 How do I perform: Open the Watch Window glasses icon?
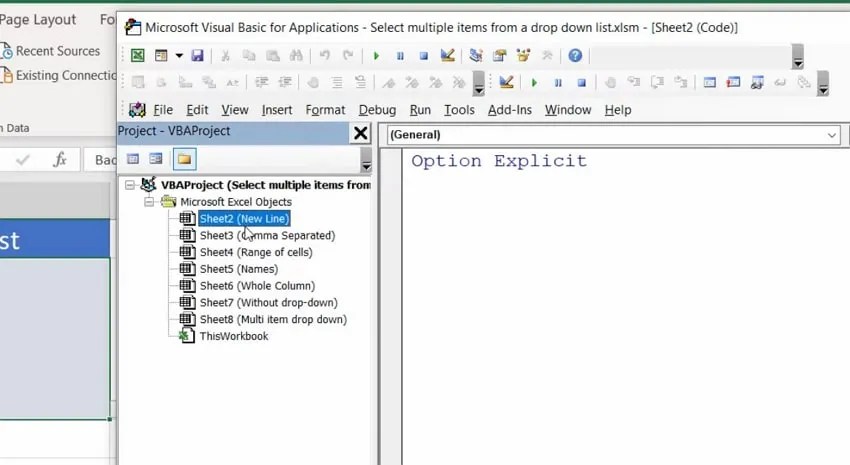(x=757, y=82)
